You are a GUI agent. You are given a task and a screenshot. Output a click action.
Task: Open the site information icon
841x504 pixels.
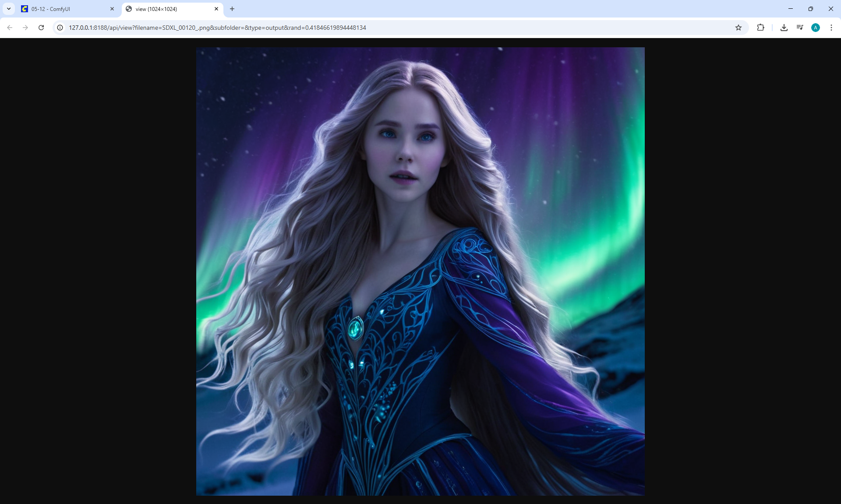[x=60, y=28]
